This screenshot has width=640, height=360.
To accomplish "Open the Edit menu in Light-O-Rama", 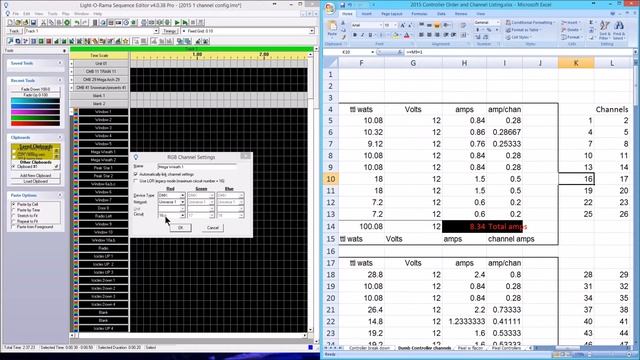I will 27,13.
